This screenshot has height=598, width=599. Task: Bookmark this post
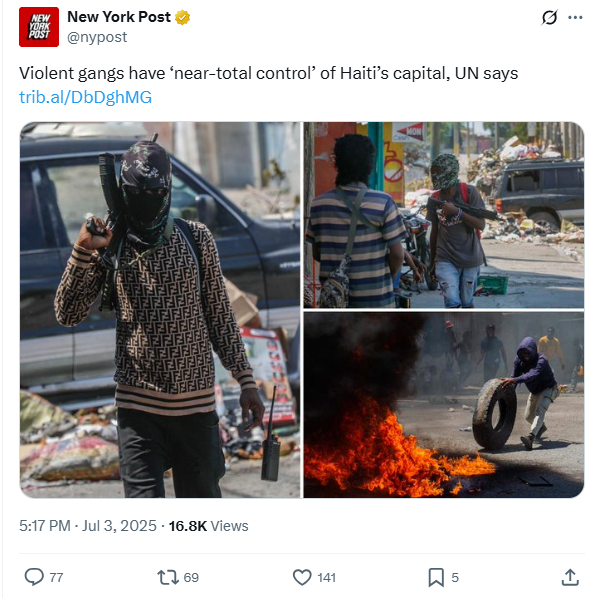point(436,577)
